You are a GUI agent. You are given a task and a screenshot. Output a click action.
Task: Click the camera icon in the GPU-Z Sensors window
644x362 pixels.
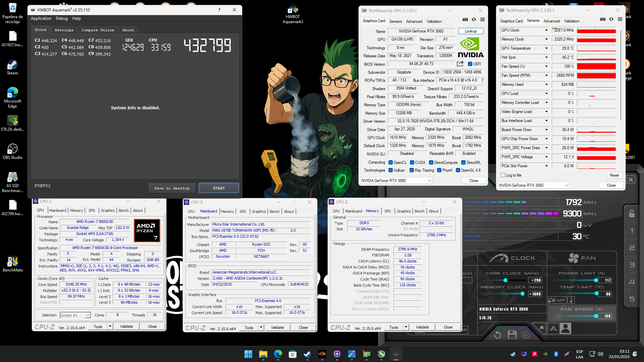pos(602,19)
